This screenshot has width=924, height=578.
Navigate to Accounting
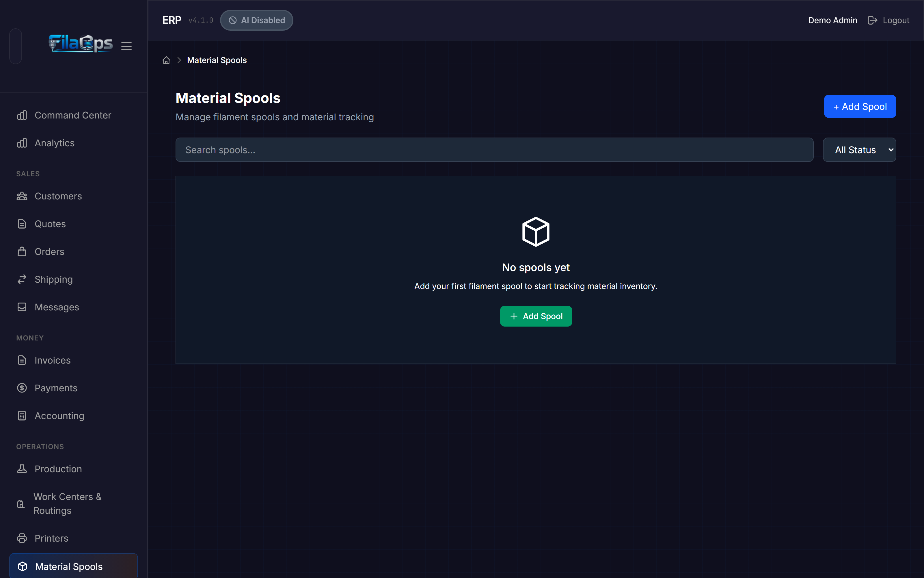pos(73,416)
